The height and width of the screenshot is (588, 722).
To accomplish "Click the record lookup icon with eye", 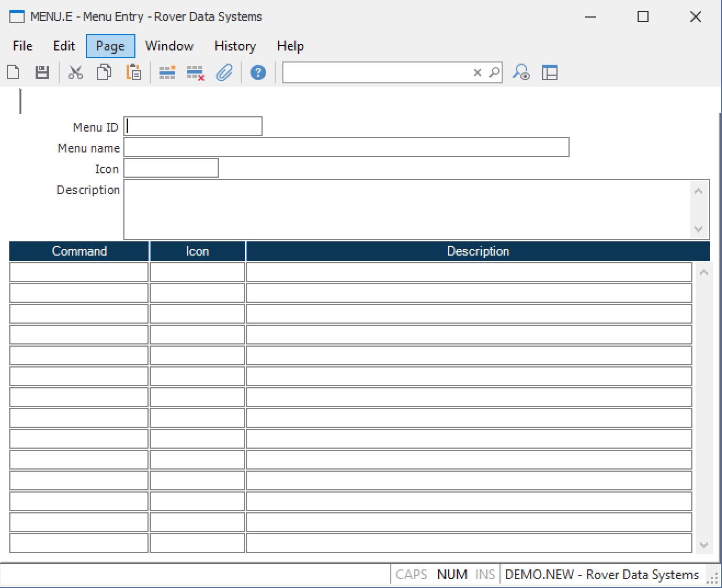I will point(521,72).
